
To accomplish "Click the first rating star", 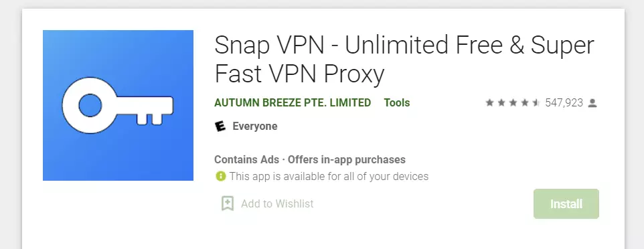I will [489, 102].
